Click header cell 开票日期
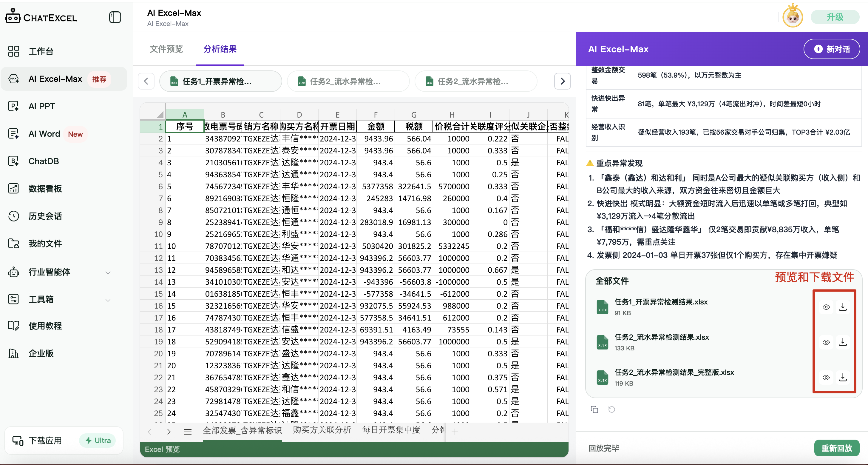868x465 pixels. pos(337,127)
